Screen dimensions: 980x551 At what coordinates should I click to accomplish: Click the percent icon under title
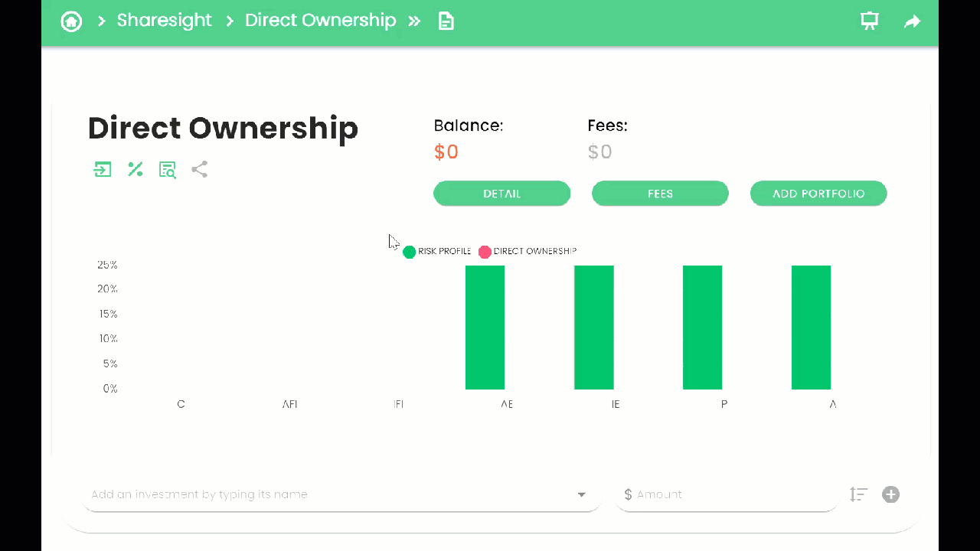click(136, 170)
